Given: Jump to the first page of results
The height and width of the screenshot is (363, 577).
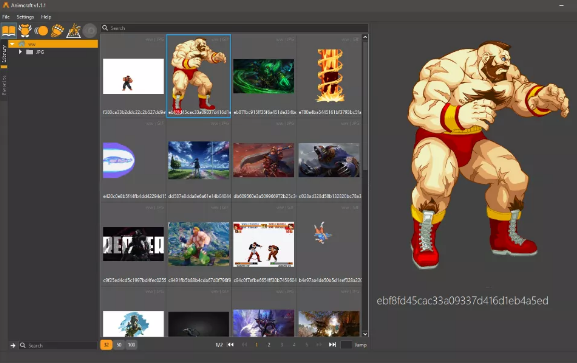Looking at the screenshot, I should (x=231, y=345).
